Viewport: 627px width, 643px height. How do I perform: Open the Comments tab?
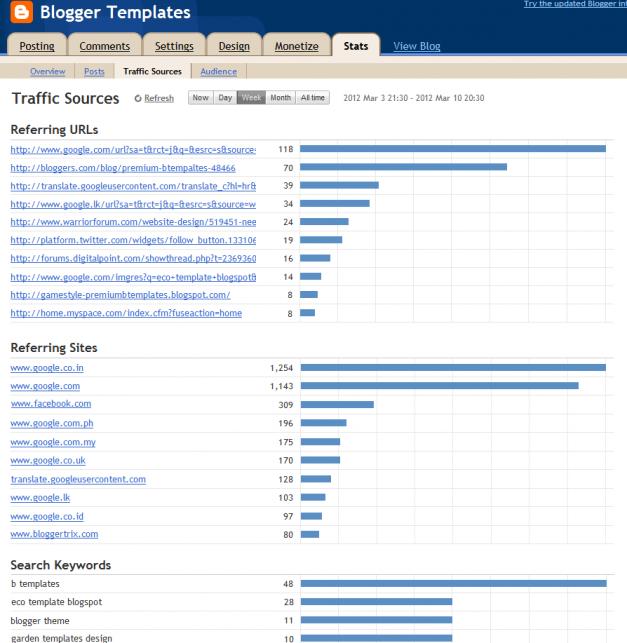105,46
